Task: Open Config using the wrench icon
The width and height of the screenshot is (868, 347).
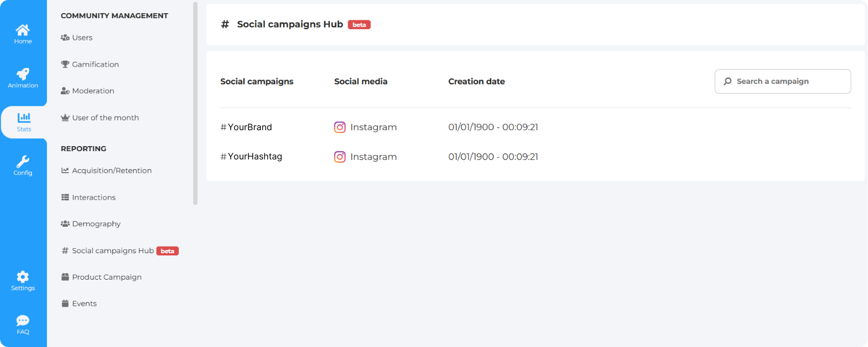Action: [23, 162]
